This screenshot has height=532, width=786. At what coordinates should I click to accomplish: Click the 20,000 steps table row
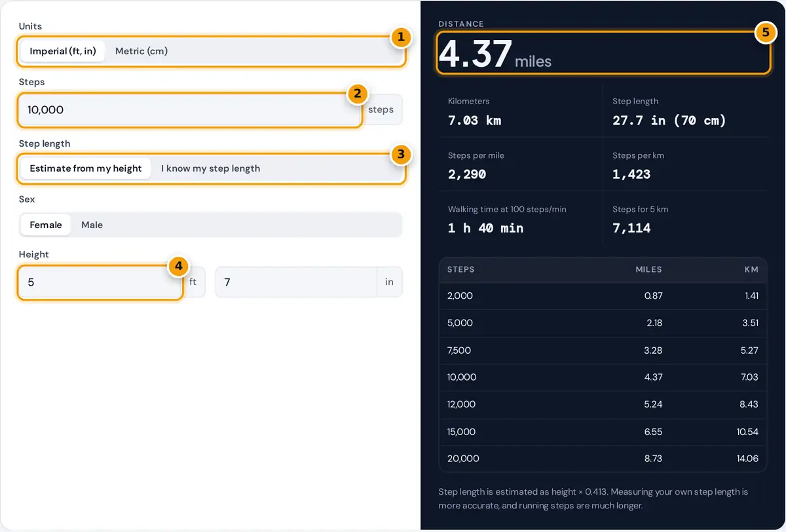[603, 459]
